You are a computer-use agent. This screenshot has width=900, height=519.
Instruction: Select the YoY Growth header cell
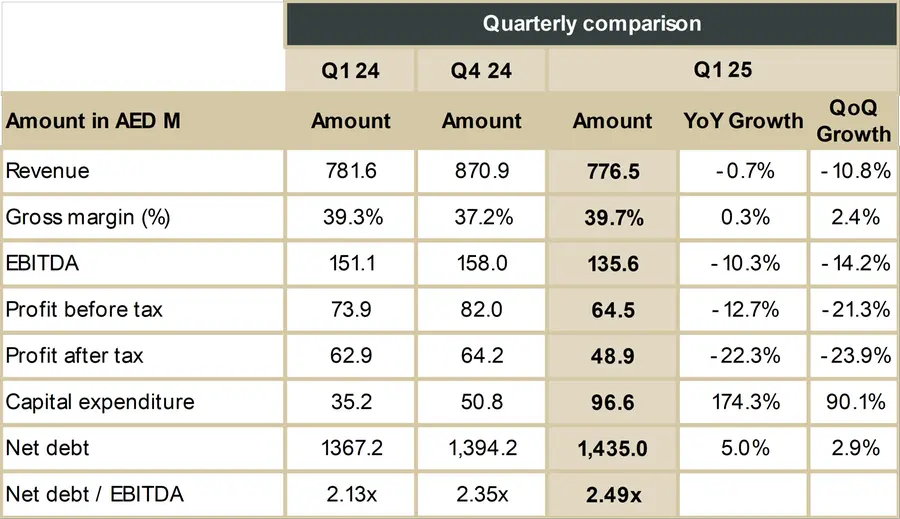pos(743,121)
